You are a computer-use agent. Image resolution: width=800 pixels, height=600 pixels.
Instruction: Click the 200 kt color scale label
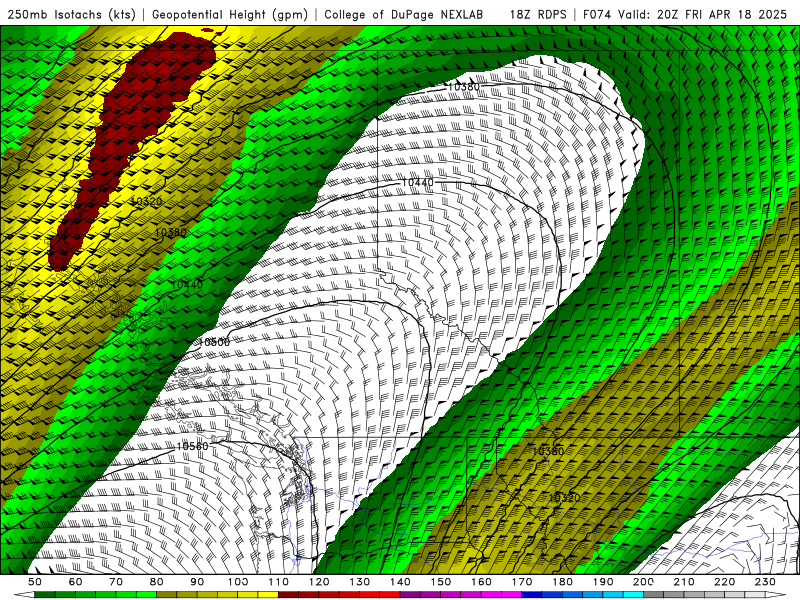[x=643, y=582]
